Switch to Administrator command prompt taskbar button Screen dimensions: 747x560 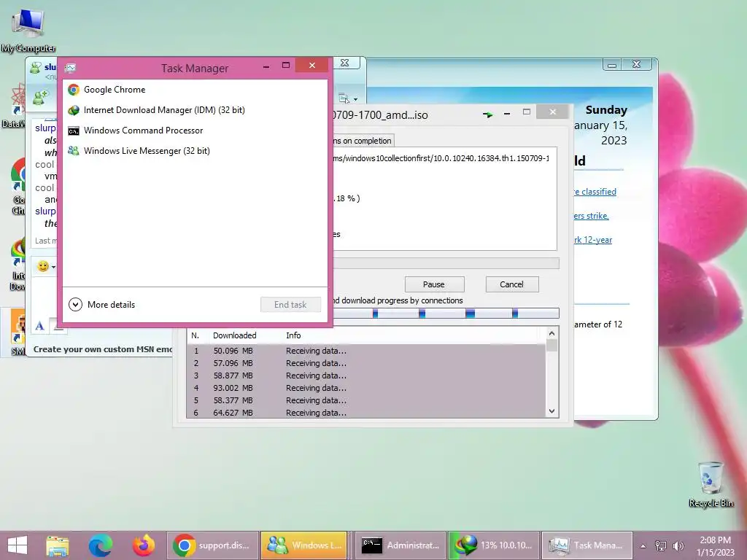pyautogui.click(x=400, y=545)
